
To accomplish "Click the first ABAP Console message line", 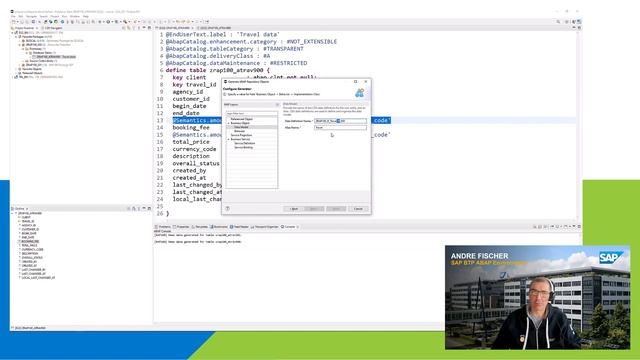I will (198, 235).
